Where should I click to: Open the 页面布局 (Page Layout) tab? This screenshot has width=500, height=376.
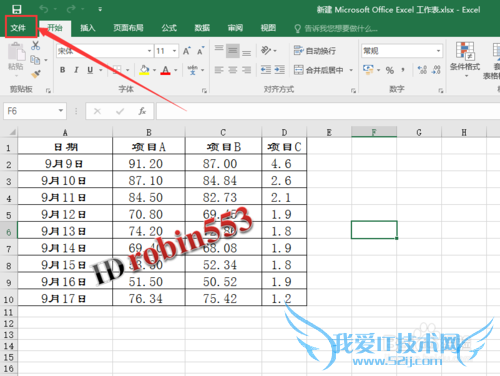(x=128, y=28)
